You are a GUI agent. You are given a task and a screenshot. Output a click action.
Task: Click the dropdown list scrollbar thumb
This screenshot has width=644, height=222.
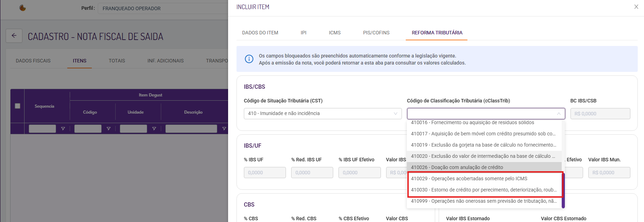563,191
